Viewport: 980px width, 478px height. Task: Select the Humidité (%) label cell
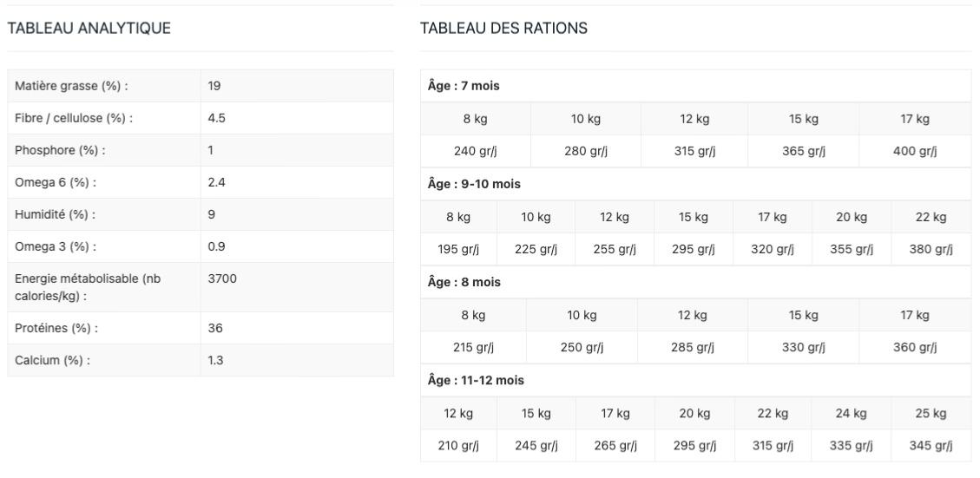pyautogui.click(x=55, y=214)
